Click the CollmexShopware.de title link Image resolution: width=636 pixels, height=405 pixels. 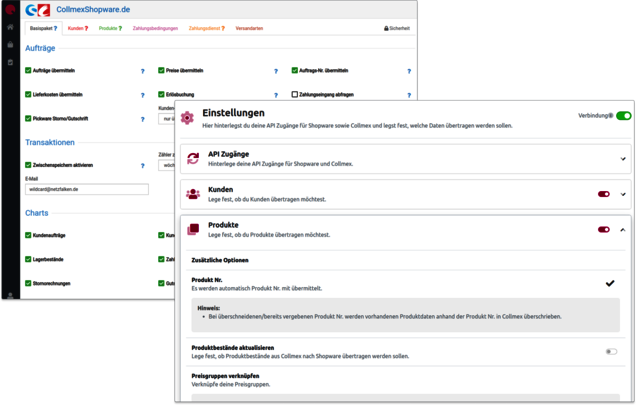tap(93, 9)
